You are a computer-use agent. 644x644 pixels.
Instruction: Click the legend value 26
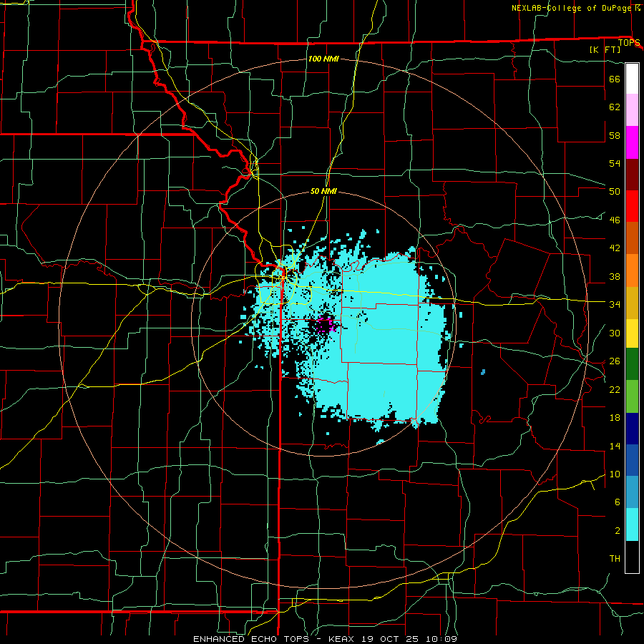[x=615, y=361]
